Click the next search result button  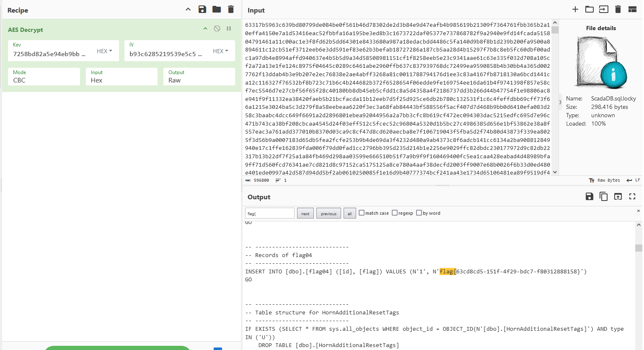pos(305,214)
